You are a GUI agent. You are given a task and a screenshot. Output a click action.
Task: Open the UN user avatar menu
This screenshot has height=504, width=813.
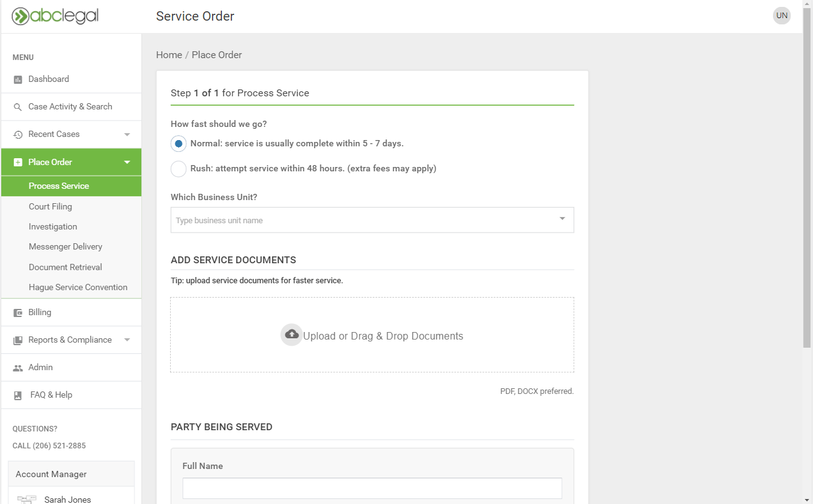tap(781, 16)
